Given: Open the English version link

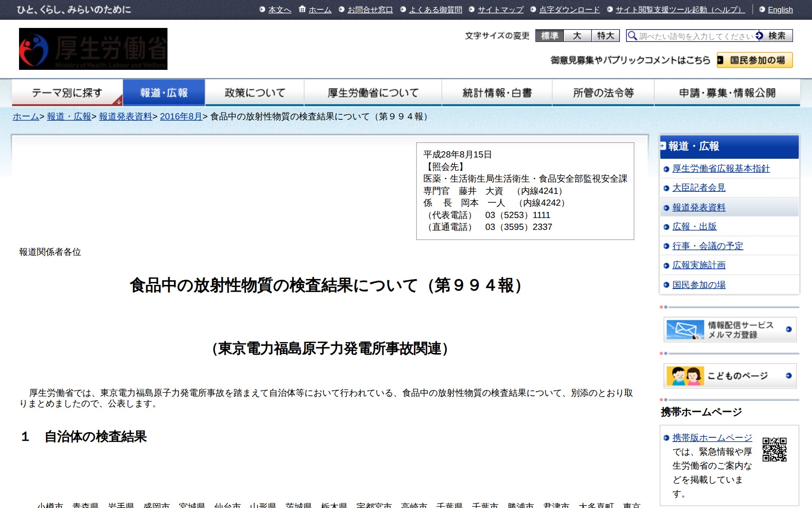Looking at the screenshot, I should (780, 10).
